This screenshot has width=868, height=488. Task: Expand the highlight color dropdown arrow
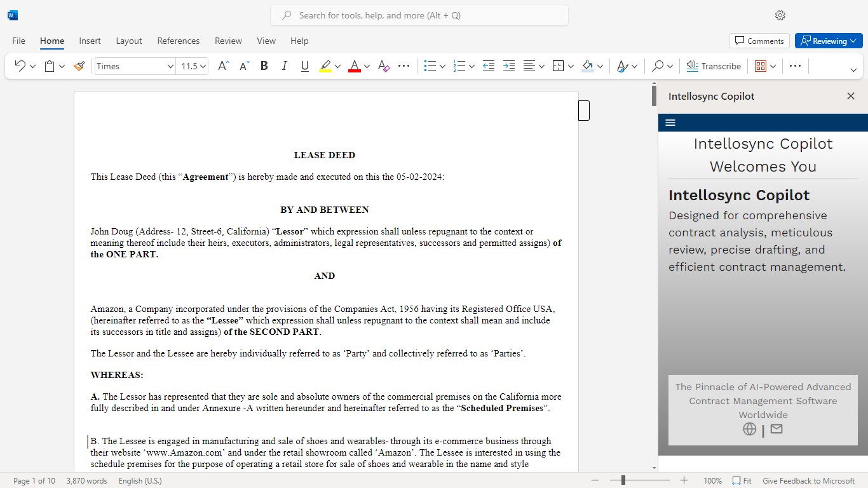(337, 66)
